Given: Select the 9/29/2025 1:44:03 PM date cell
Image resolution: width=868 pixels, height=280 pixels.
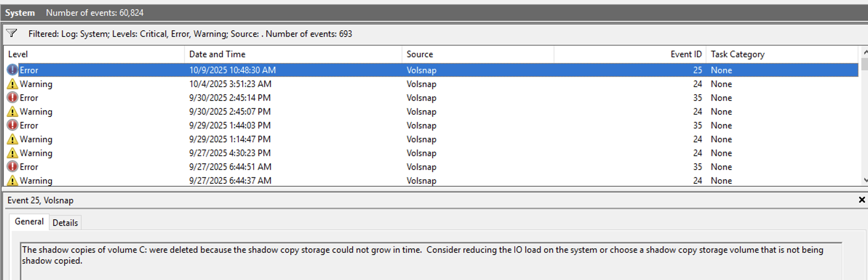Looking at the screenshot, I should click(230, 125).
